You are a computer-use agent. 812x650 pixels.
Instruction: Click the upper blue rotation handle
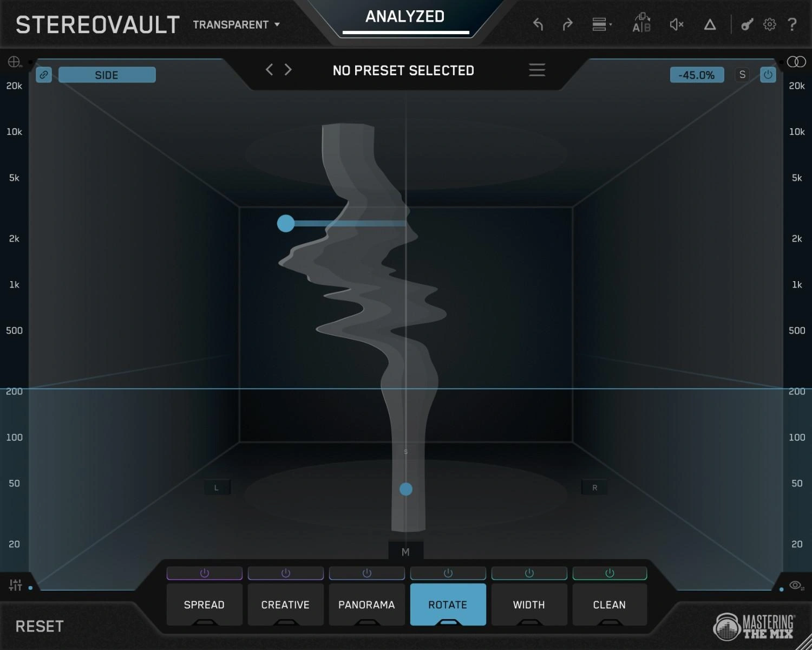coord(286,223)
